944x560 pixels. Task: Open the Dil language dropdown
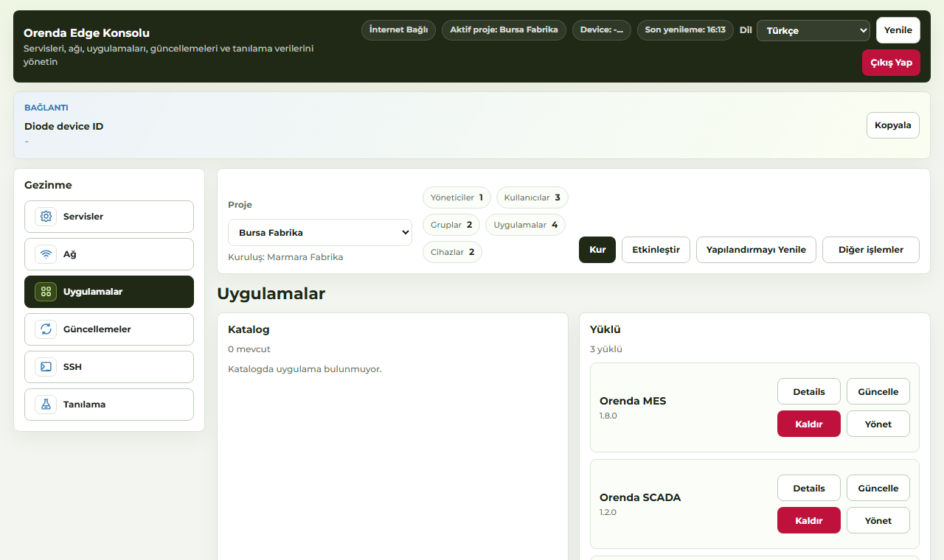(813, 30)
